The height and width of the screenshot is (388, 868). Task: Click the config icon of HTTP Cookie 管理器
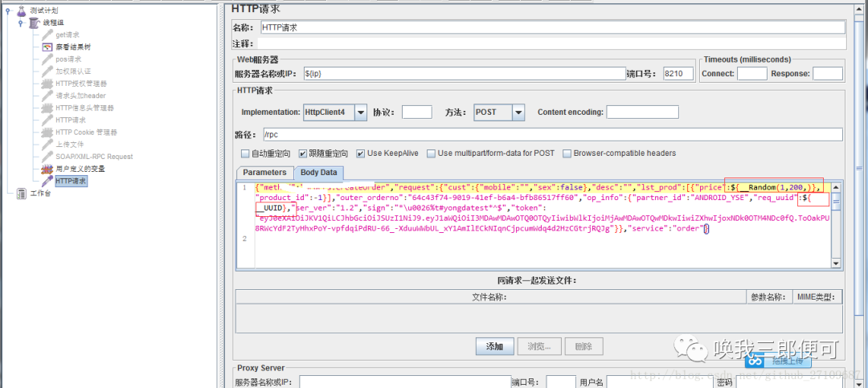tap(47, 133)
